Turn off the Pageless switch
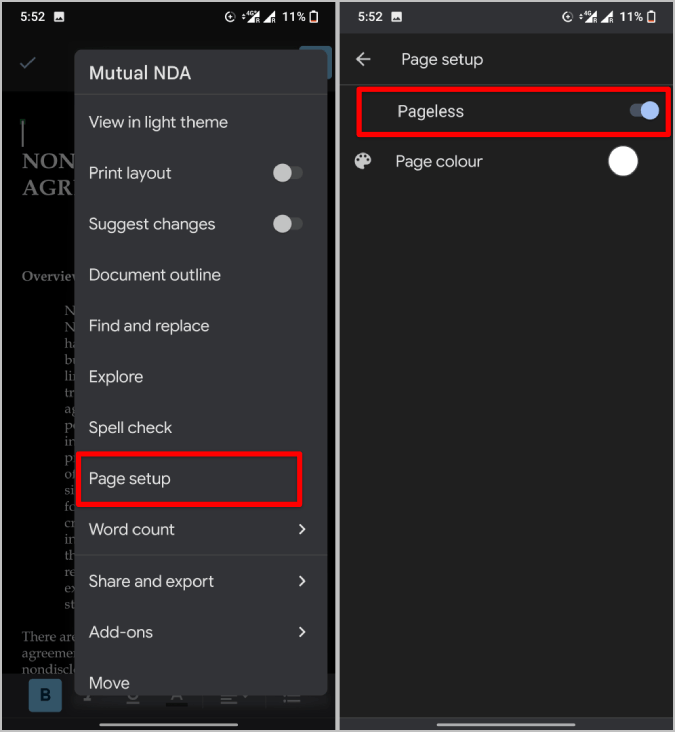The image size is (675, 732). [x=644, y=111]
